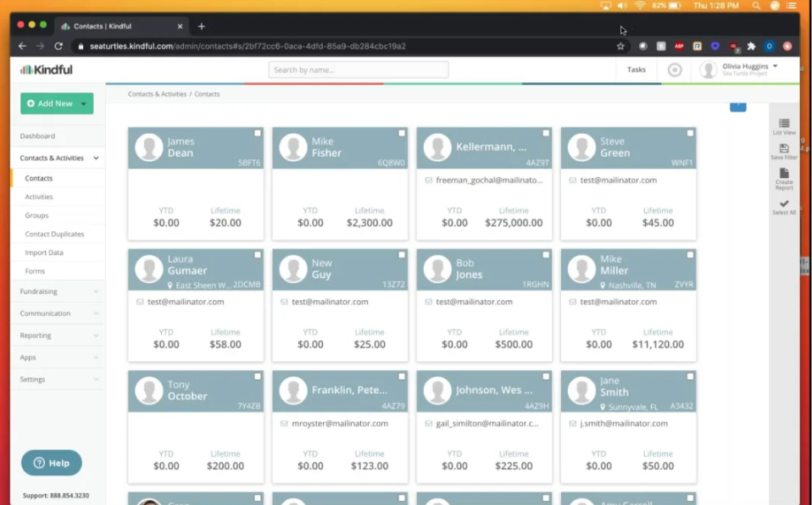812x505 pixels.
Task: Select Laura Gumaer contact checkbox
Action: click(x=258, y=255)
